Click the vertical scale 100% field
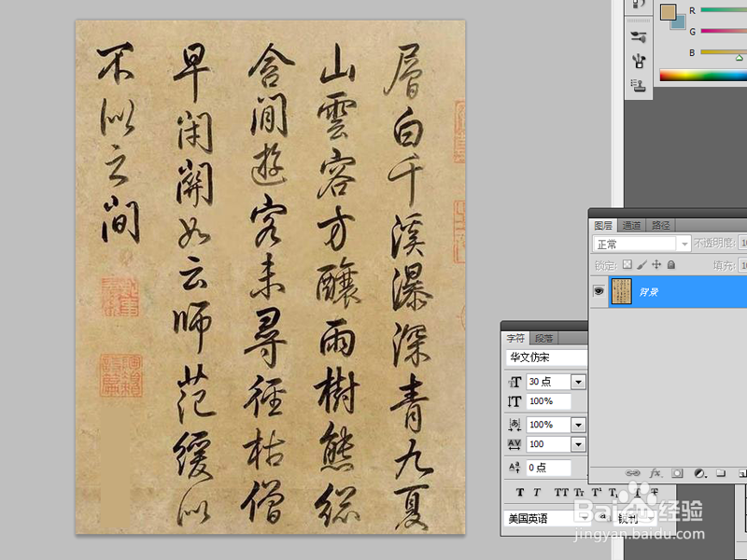 (x=548, y=401)
